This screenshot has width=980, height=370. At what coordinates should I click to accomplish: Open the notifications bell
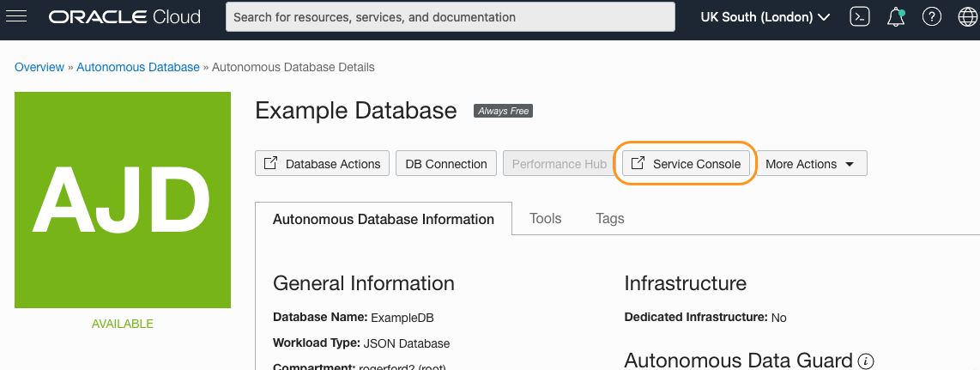pyautogui.click(x=896, y=16)
